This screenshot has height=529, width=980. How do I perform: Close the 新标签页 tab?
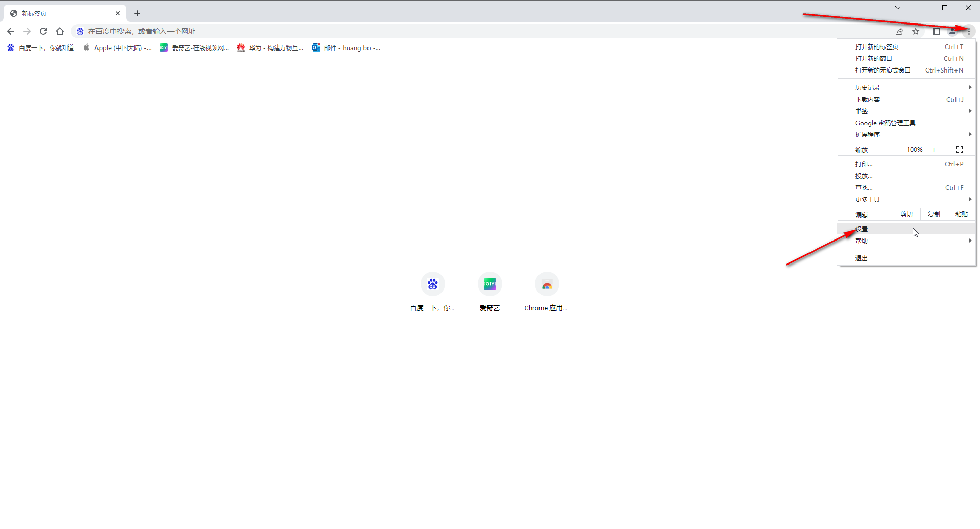(118, 13)
